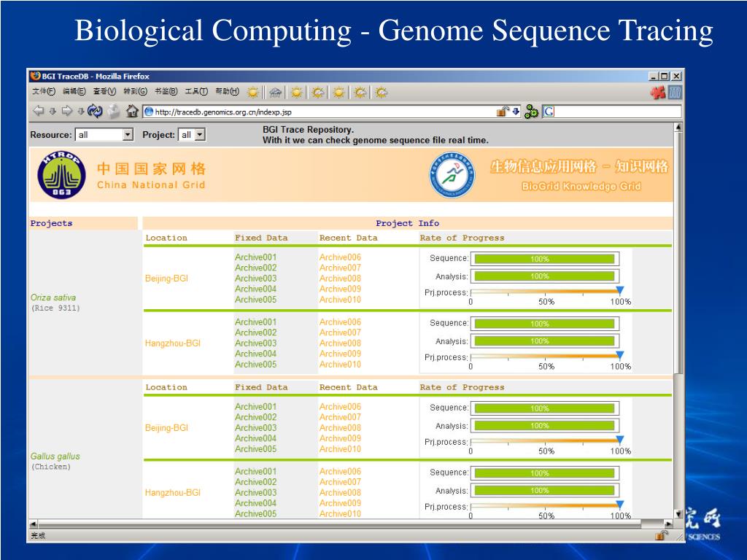This screenshot has height=560, width=747.
Task: Click Sequence progress bar for Oriza sativa Hangzhou-BGI
Action: [x=544, y=324]
